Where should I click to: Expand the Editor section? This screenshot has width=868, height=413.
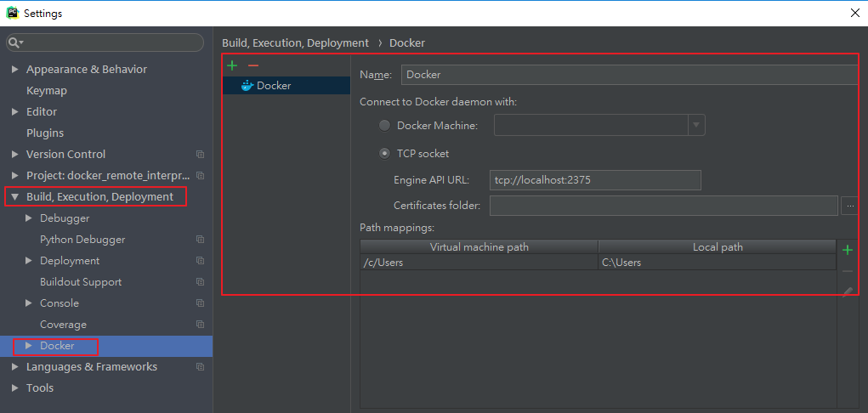[x=15, y=112]
